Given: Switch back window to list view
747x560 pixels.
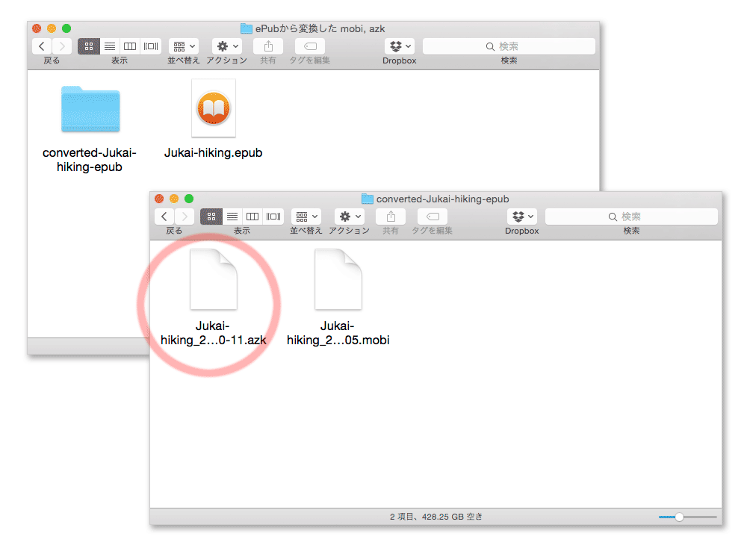Looking at the screenshot, I should 110,46.
